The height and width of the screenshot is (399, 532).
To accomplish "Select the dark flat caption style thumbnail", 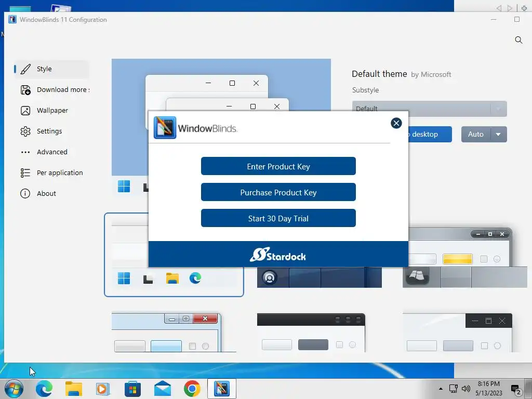I will point(457,333).
